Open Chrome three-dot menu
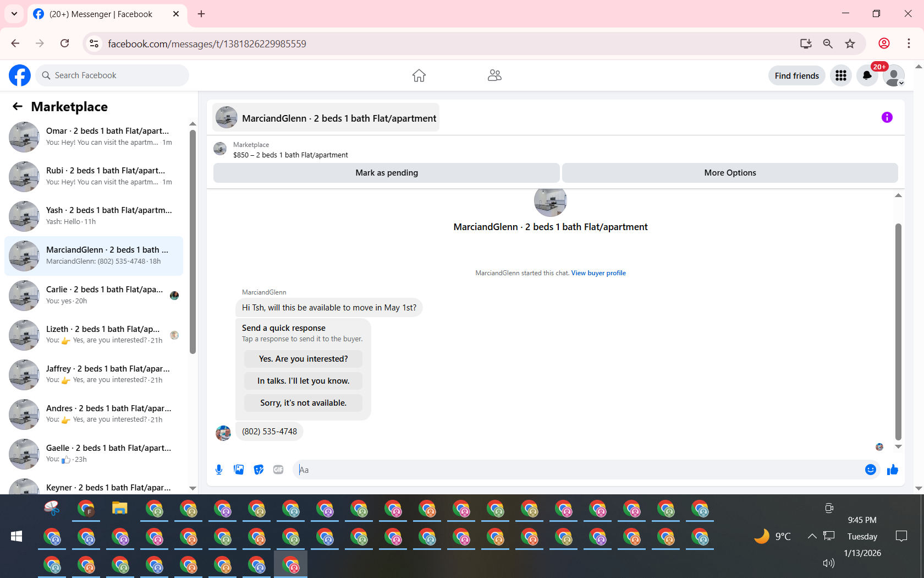The image size is (924, 578). coord(909,43)
